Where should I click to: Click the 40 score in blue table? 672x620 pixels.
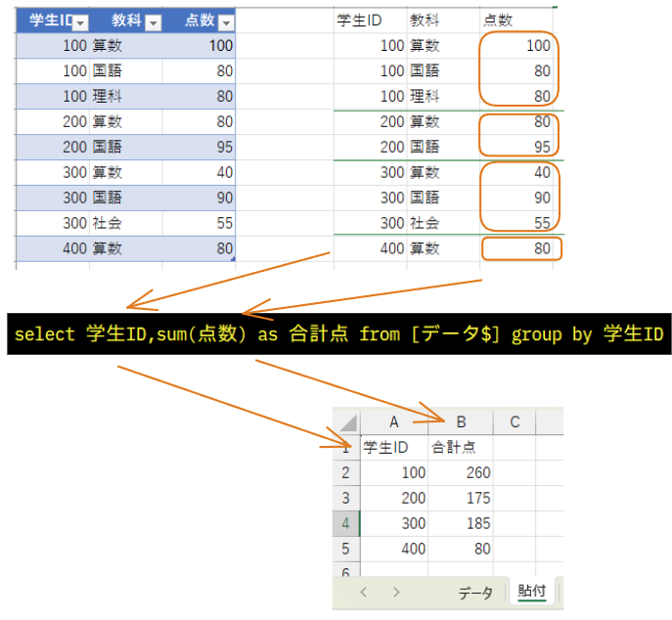point(199,173)
